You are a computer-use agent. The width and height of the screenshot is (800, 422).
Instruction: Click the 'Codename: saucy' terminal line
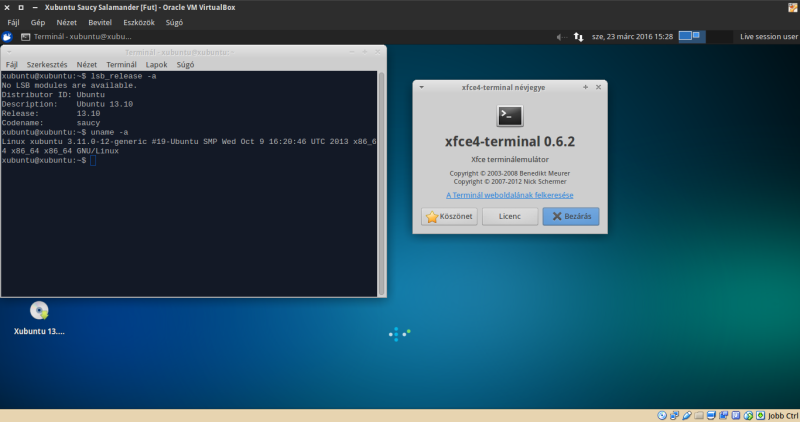pos(51,123)
